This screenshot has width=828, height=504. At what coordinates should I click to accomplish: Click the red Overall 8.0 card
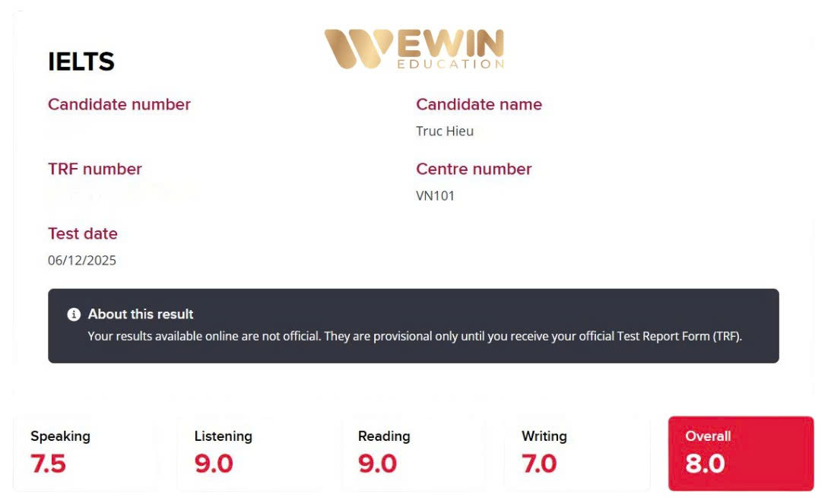(x=741, y=453)
